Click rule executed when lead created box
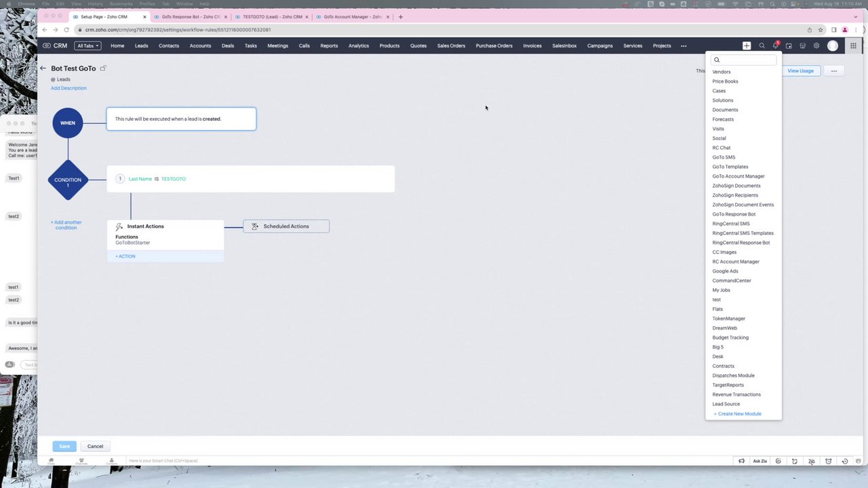 tap(181, 119)
